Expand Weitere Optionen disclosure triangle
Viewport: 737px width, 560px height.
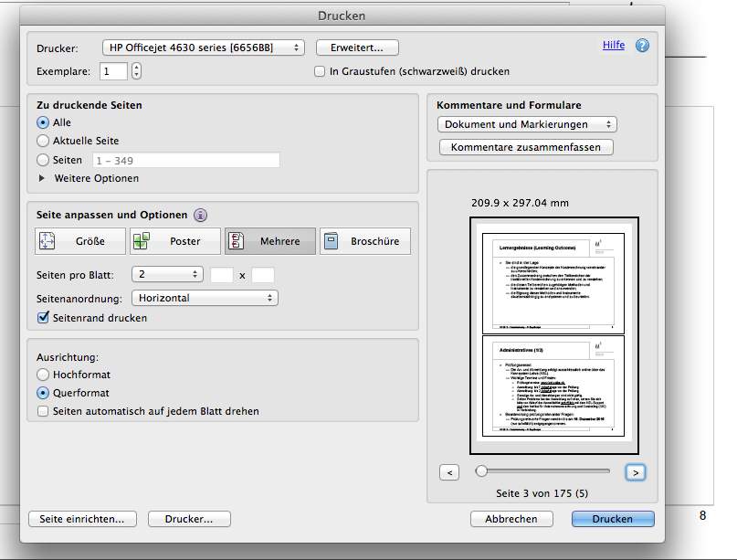[x=42, y=179]
